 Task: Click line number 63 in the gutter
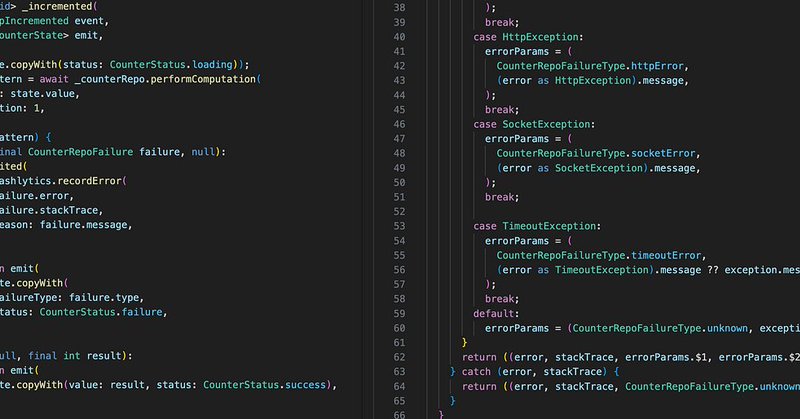(399, 372)
